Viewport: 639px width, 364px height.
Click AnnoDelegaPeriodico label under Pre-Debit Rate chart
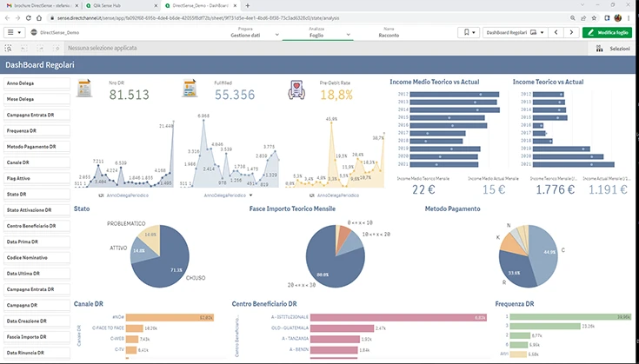click(338, 195)
